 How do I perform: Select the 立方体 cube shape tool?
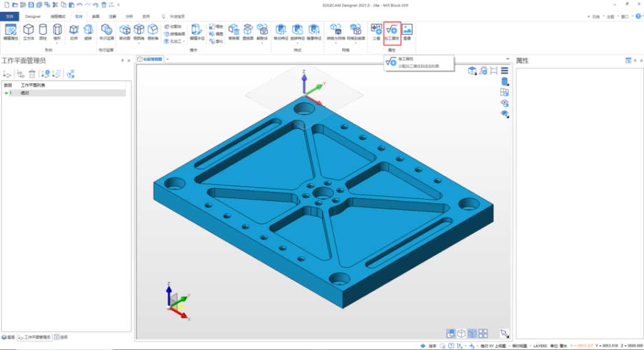coord(28,31)
